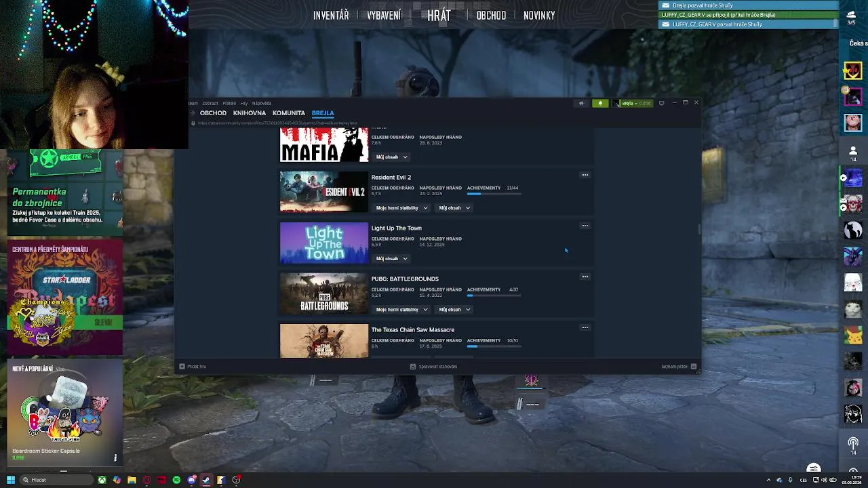Expand Můj obsah dropdown for Light Up The Town

pyautogui.click(x=392, y=259)
